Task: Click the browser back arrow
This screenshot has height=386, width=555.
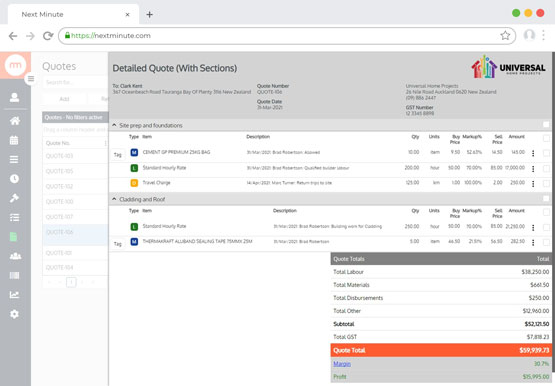Action: coord(13,36)
